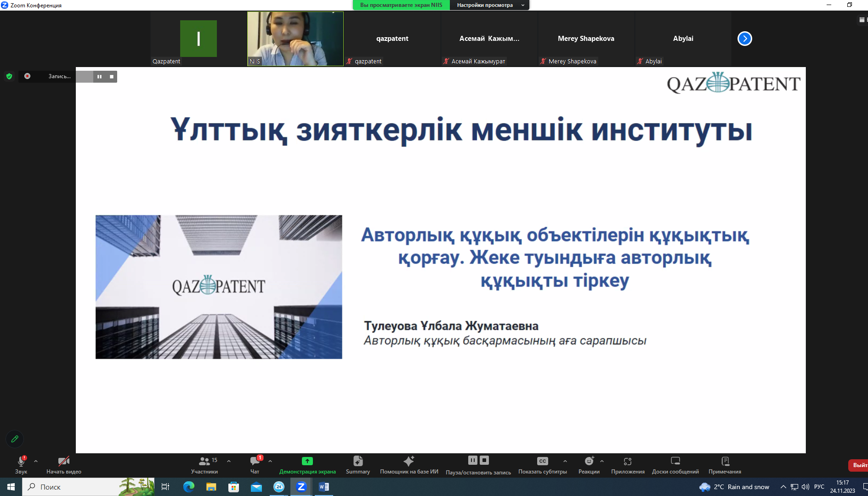Expand view settings Настройки просмотра dropdown
Viewport: 868px width, 496px height.
tap(490, 5)
